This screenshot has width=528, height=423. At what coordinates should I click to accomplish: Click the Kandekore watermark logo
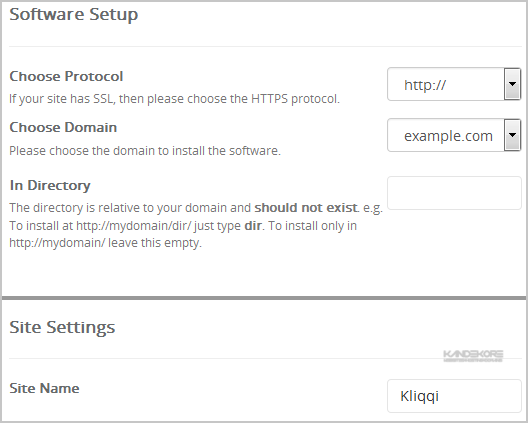pyautogui.click(x=473, y=356)
